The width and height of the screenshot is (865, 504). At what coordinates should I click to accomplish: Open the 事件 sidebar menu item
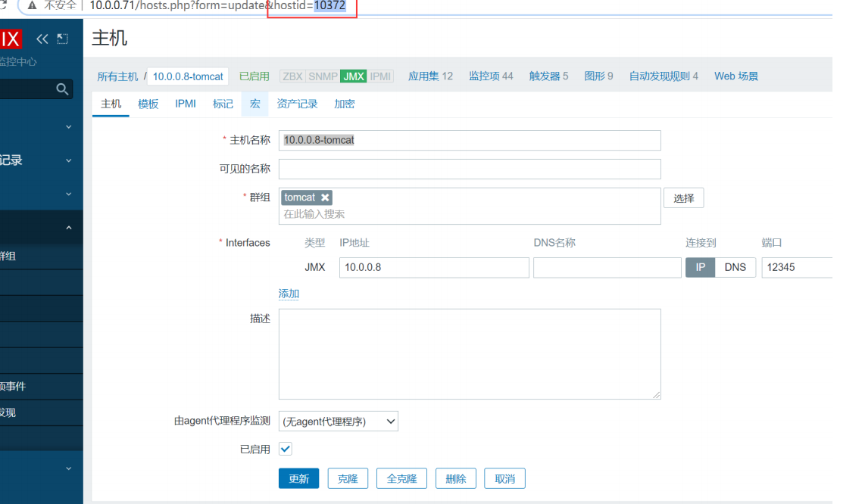click(42, 387)
